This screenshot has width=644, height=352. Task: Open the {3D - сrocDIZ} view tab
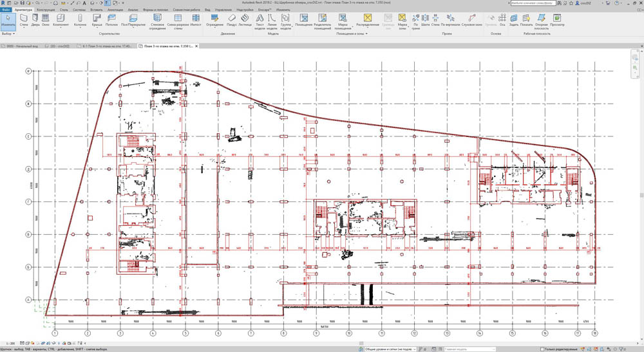point(59,46)
